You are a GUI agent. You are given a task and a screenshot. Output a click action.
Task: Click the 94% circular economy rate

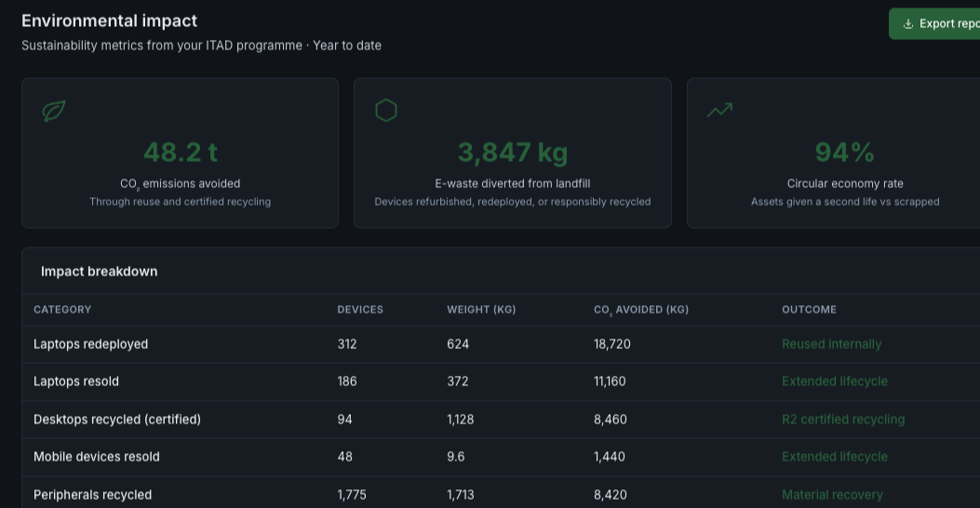pos(844,153)
